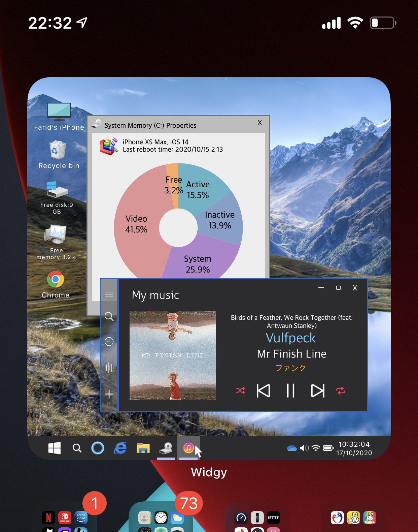Open the Weather app icon
The width and height of the screenshot is (418, 532).
click(177, 518)
